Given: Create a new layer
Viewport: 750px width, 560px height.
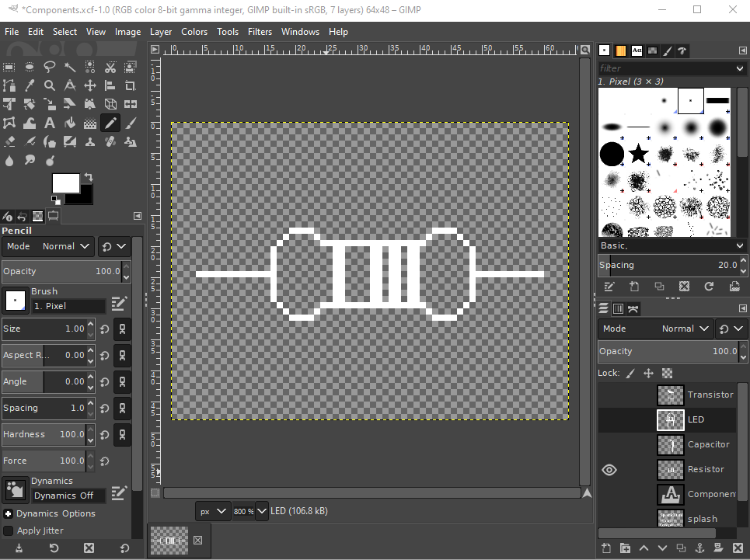Looking at the screenshot, I should tap(606, 548).
